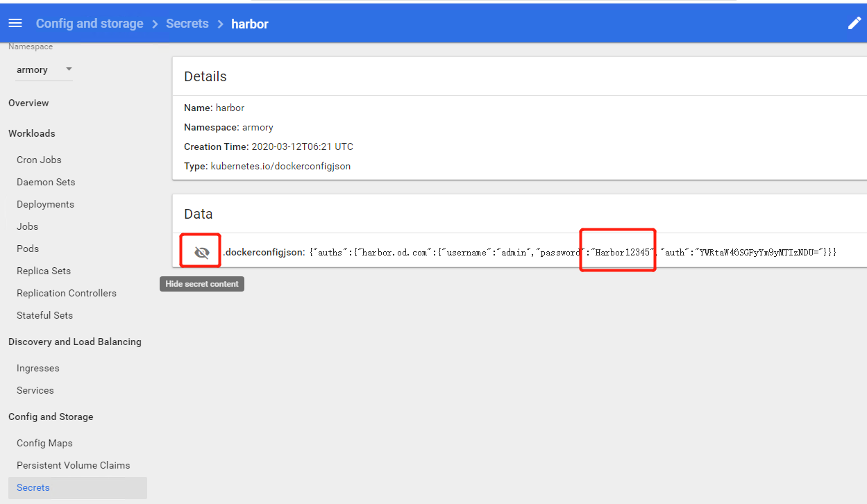This screenshot has width=867, height=504.
Task: Go to Config Maps
Action: [44, 443]
